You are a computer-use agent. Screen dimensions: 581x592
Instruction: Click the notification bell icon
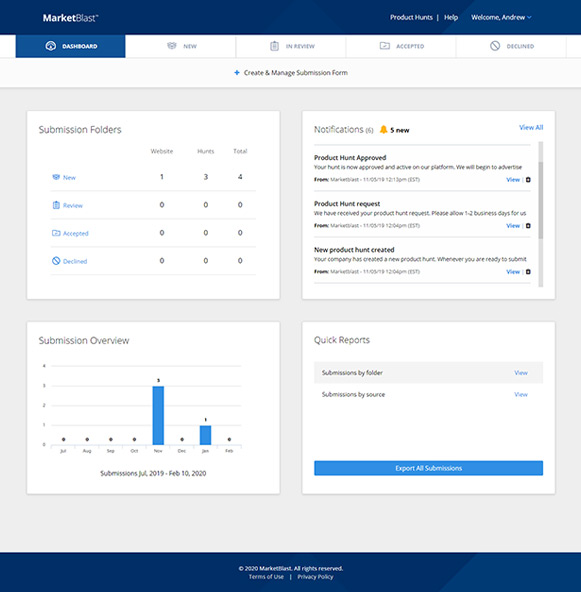(x=384, y=130)
